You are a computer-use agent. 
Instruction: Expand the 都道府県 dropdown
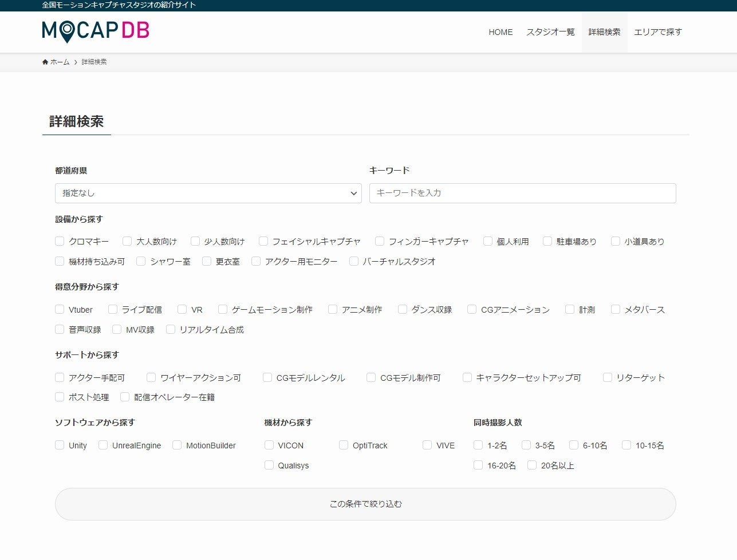click(x=208, y=193)
